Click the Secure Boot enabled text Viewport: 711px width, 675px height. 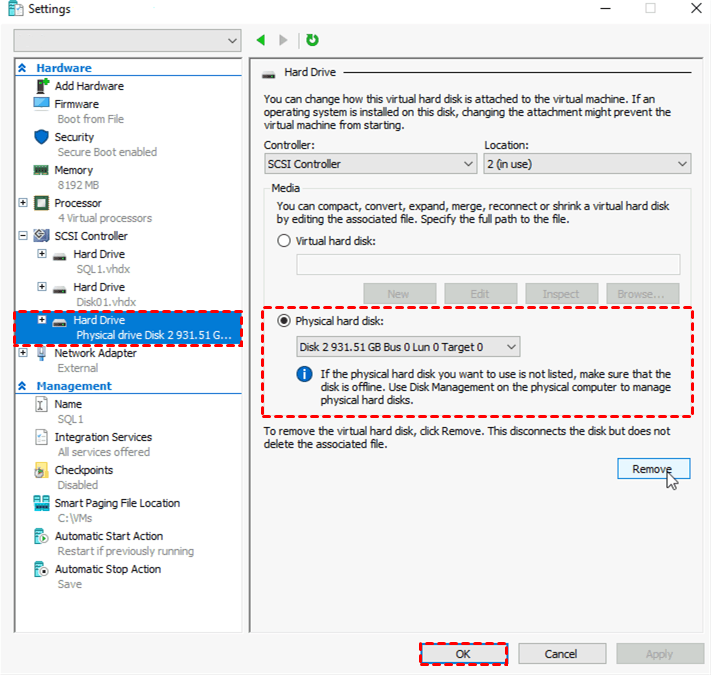click(x=107, y=152)
